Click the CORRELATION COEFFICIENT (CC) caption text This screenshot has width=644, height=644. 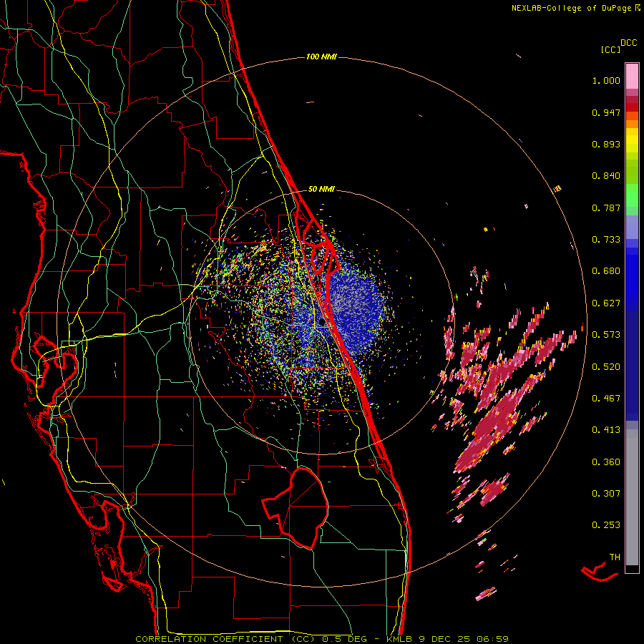pos(225,639)
